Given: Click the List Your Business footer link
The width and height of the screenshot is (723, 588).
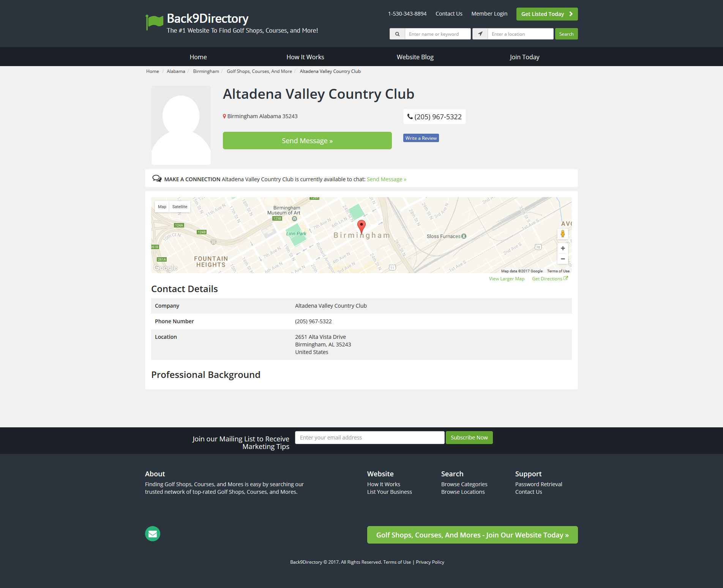Looking at the screenshot, I should point(390,492).
